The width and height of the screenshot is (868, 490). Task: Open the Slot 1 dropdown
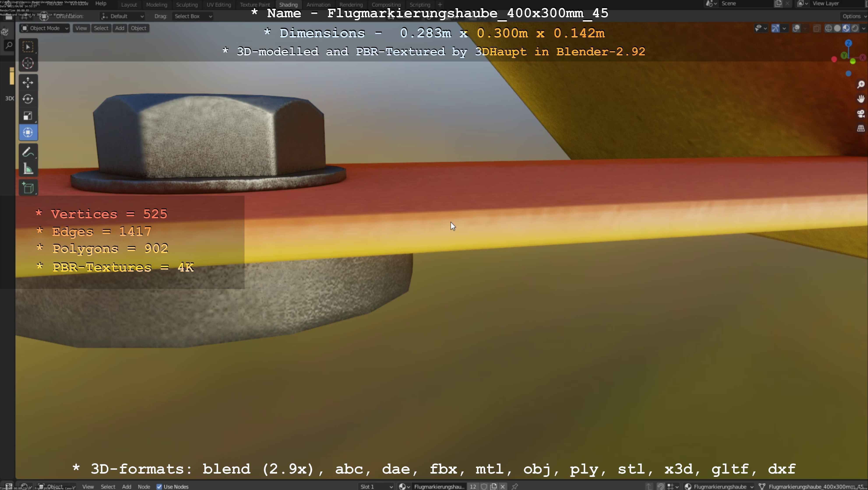[376, 486]
